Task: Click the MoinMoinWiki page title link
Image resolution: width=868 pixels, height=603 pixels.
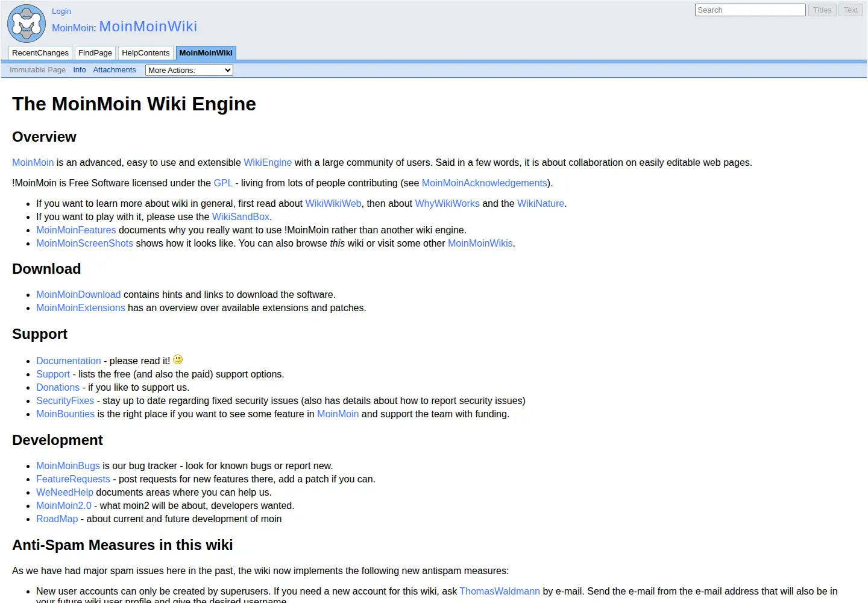Action: pos(148,27)
